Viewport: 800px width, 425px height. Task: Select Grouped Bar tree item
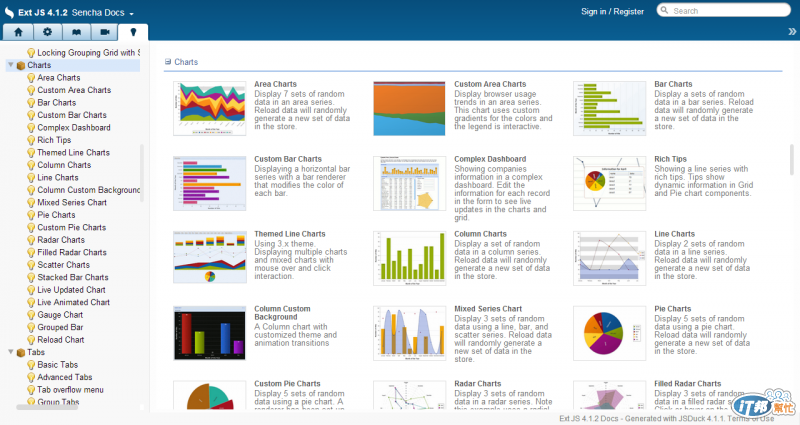(60, 327)
